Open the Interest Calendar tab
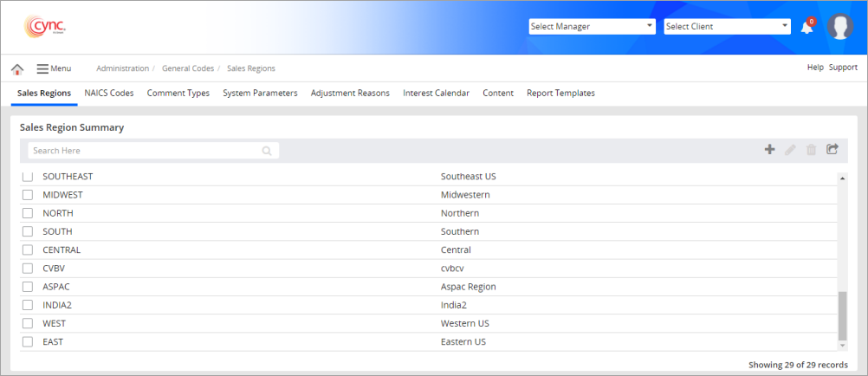Viewport: 868px width, 376px height. coord(436,93)
